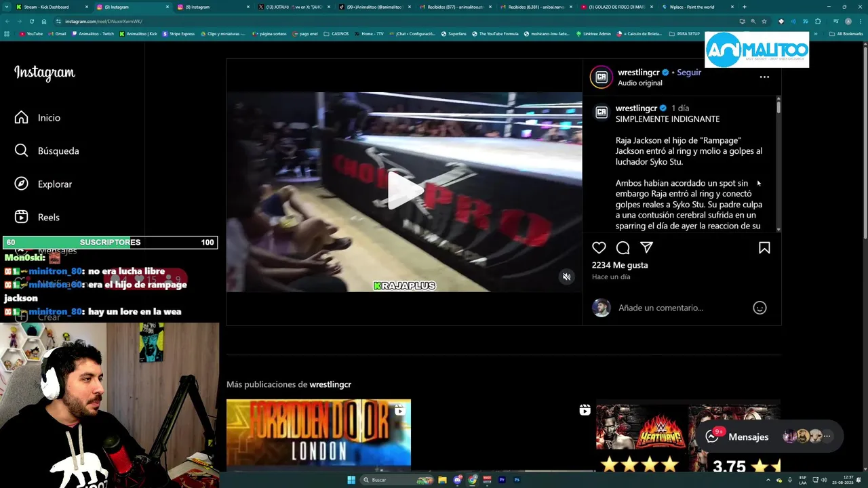This screenshot has height=488, width=868.
Task: Open Discord from the taskbar
Action: [x=457, y=480]
